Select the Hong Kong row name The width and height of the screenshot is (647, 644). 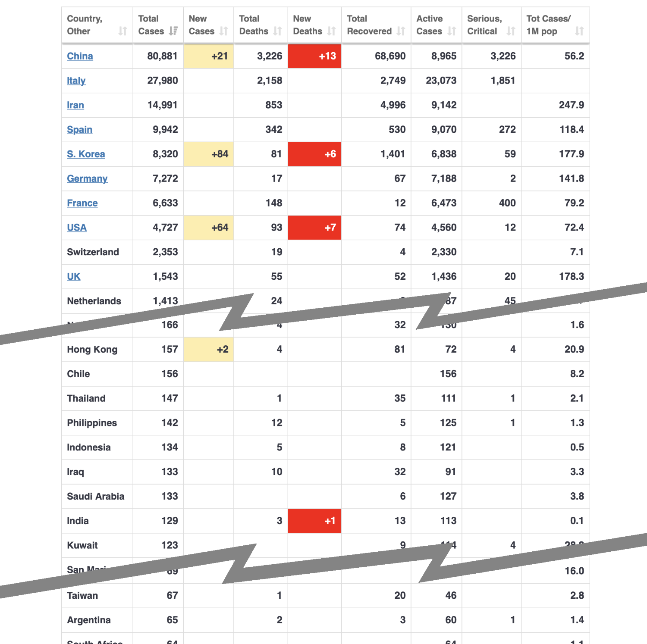coord(92,350)
